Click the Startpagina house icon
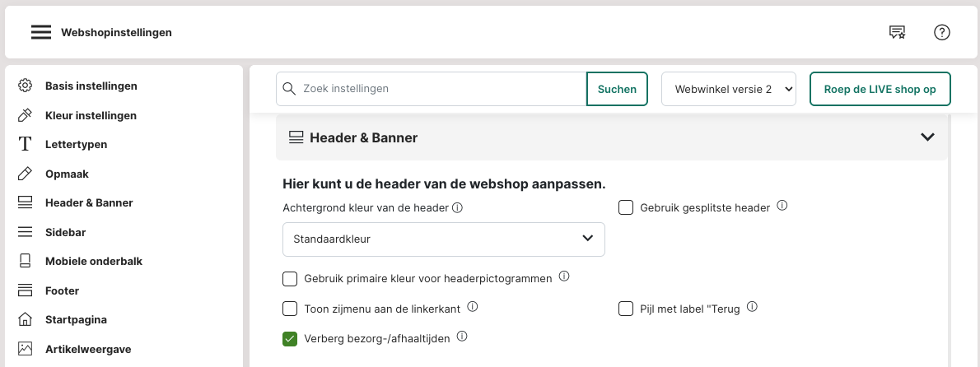The image size is (980, 367). 26,319
